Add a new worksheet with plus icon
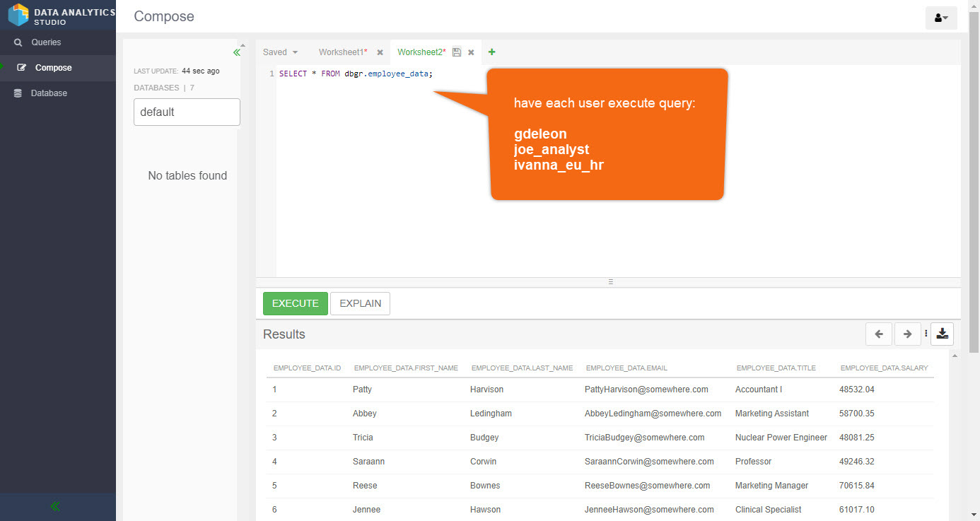Viewport: 980px width, 521px height. [492, 52]
